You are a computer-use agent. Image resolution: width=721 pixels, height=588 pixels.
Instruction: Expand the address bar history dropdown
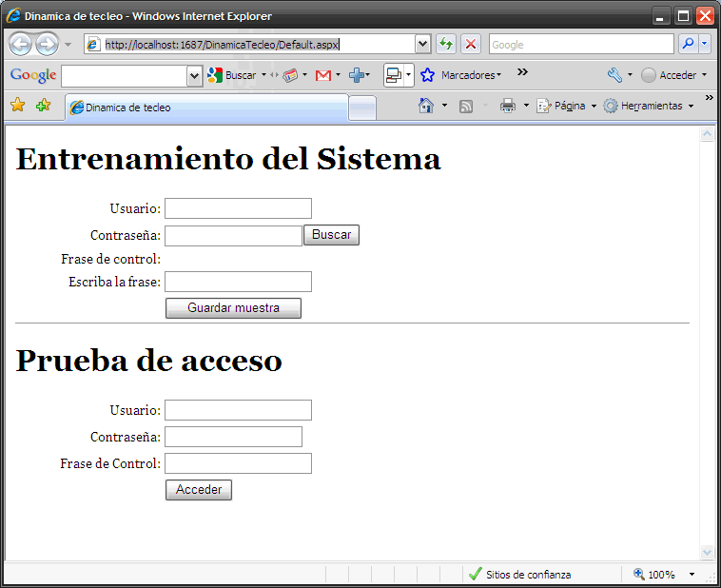pyautogui.click(x=422, y=45)
